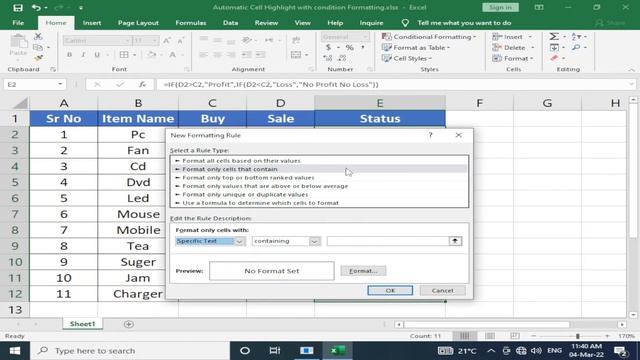The image size is (640, 360).
Task: Click the rule text value input field
Action: [387, 241]
